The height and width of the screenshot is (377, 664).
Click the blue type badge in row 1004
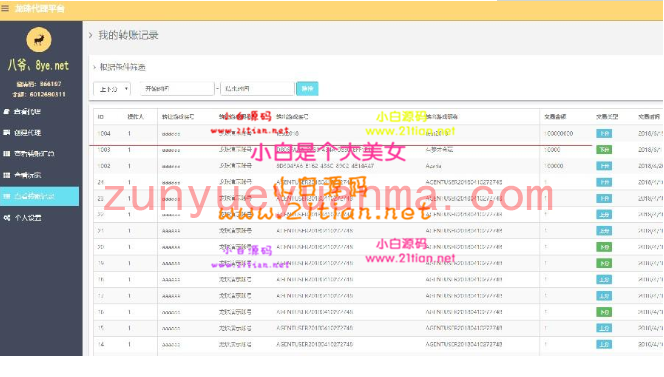point(604,133)
